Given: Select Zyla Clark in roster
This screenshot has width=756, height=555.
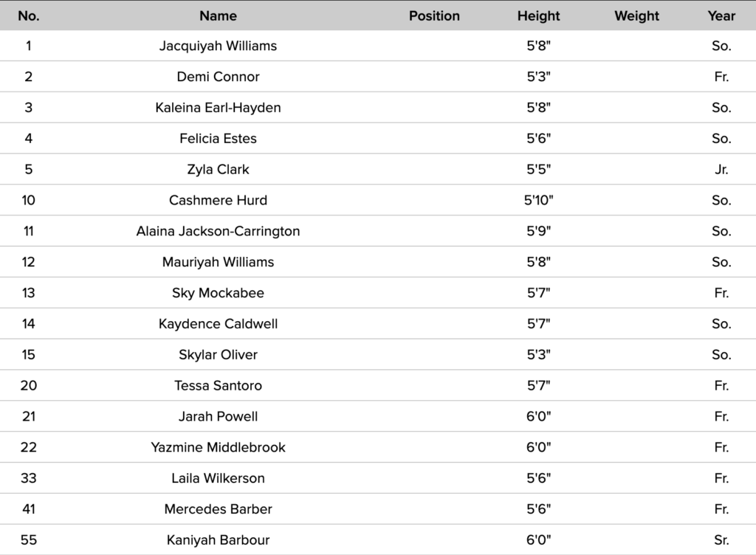Looking at the screenshot, I should point(218,170).
